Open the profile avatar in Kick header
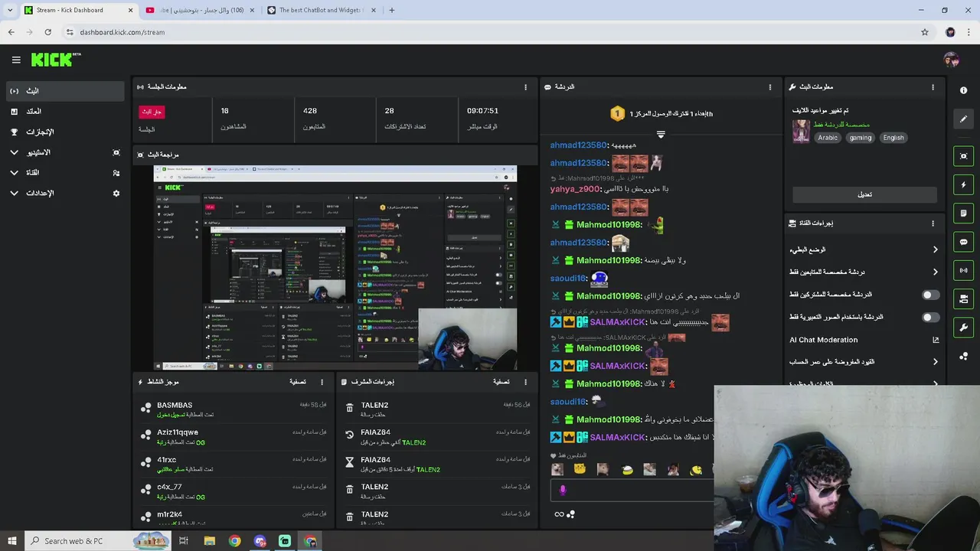 click(951, 60)
